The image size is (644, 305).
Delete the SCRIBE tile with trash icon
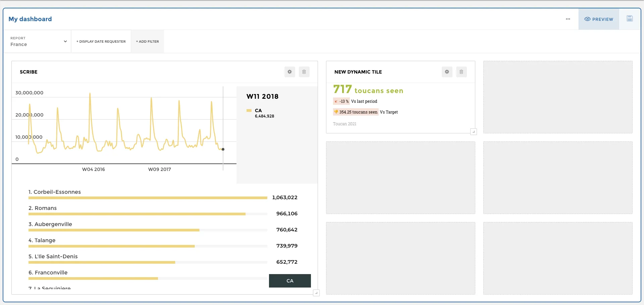(x=304, y=72)
